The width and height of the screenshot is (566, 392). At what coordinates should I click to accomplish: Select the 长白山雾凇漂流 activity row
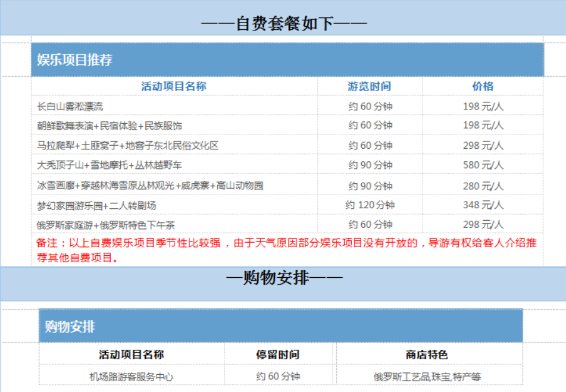tap(70, 106)
